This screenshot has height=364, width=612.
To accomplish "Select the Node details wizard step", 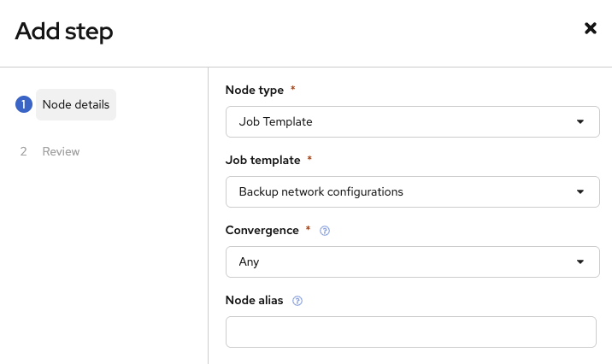I will [76, 104].
